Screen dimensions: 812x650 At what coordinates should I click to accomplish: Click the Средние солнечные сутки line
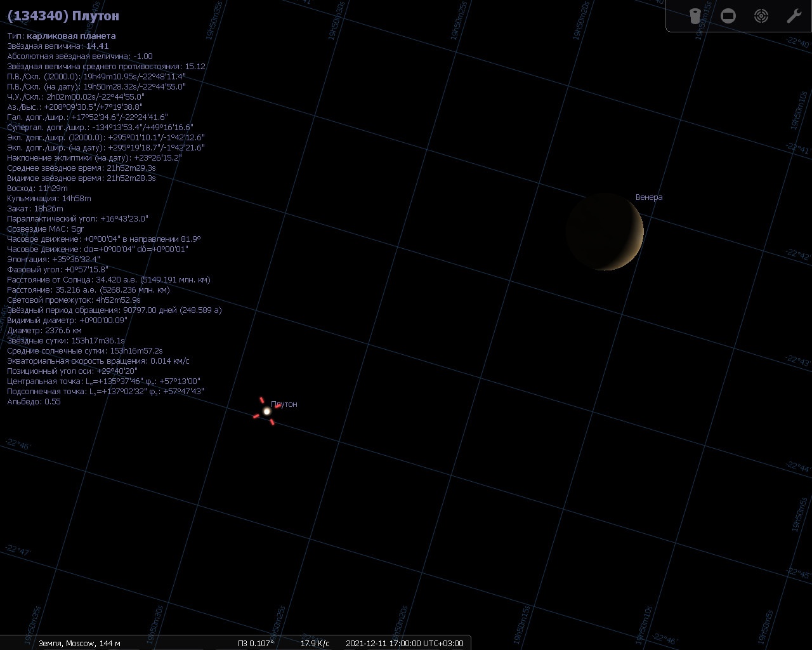[85, 351]
